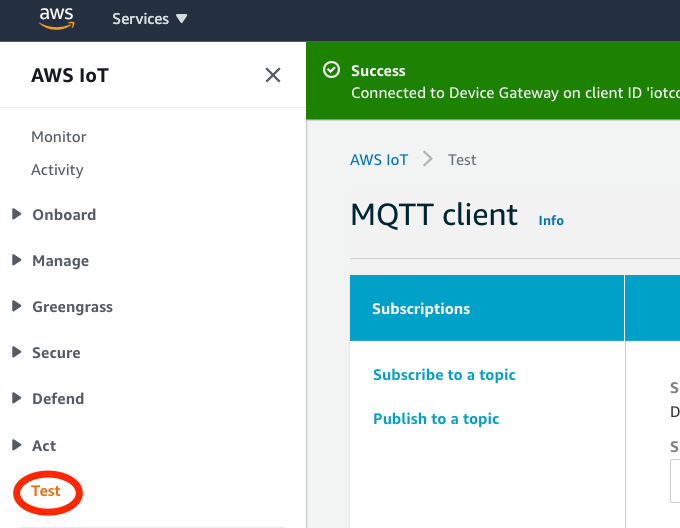Viewport: 680px width, 528px height.
Task: Expand the Greengrass section arrow
Action: click(x=16, y=306)
